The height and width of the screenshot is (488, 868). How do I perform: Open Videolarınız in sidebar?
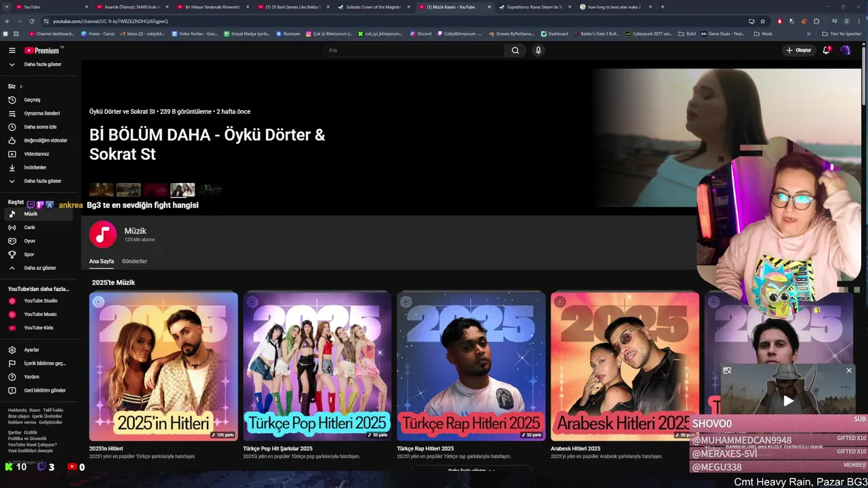[39, 154]
